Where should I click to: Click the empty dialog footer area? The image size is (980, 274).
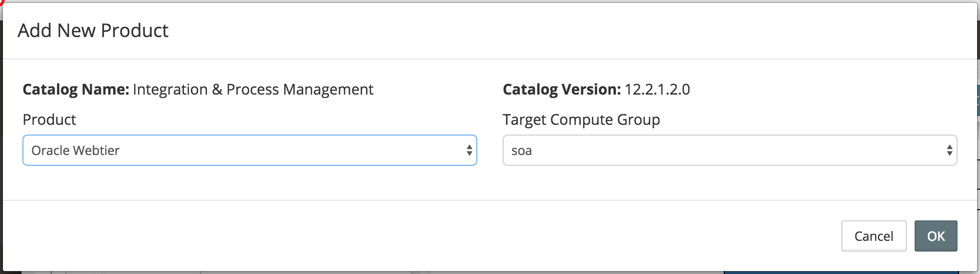(390, 236)
